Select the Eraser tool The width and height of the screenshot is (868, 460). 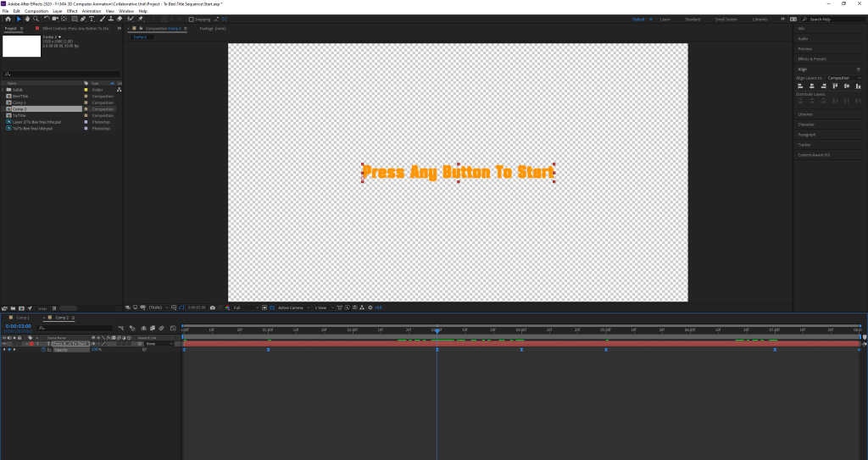coord(119,19)
